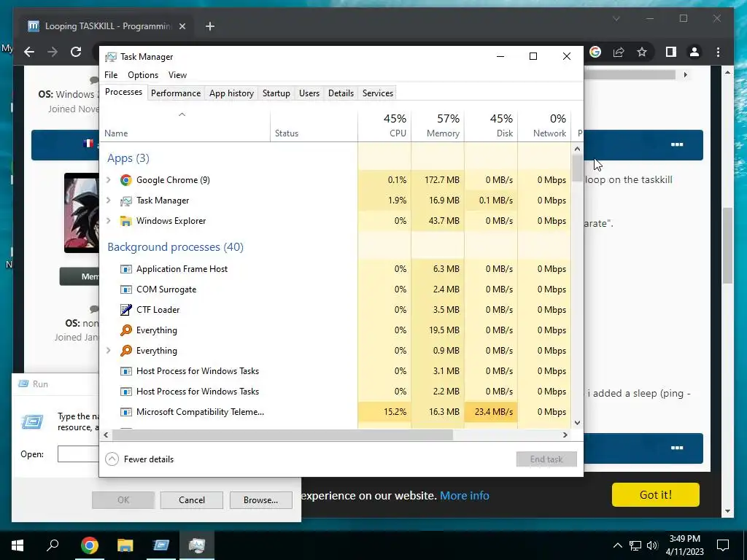
Task: Open the notification center icon
Action: tap(723, 545)
